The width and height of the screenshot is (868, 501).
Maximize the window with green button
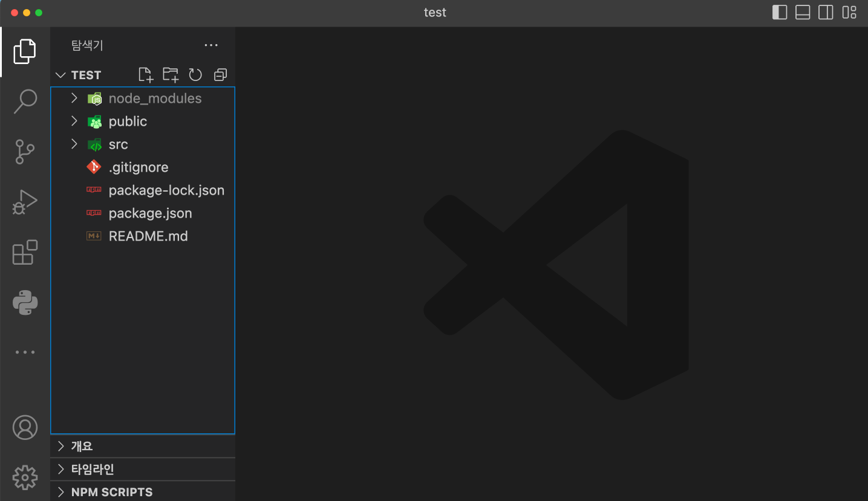tap(39, 13)
